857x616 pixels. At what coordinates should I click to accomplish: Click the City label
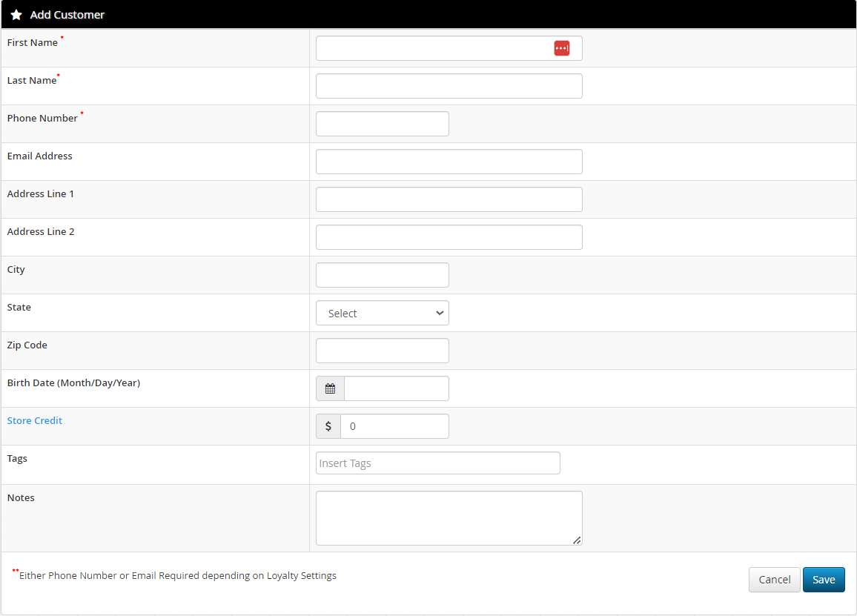coord(16,270)
